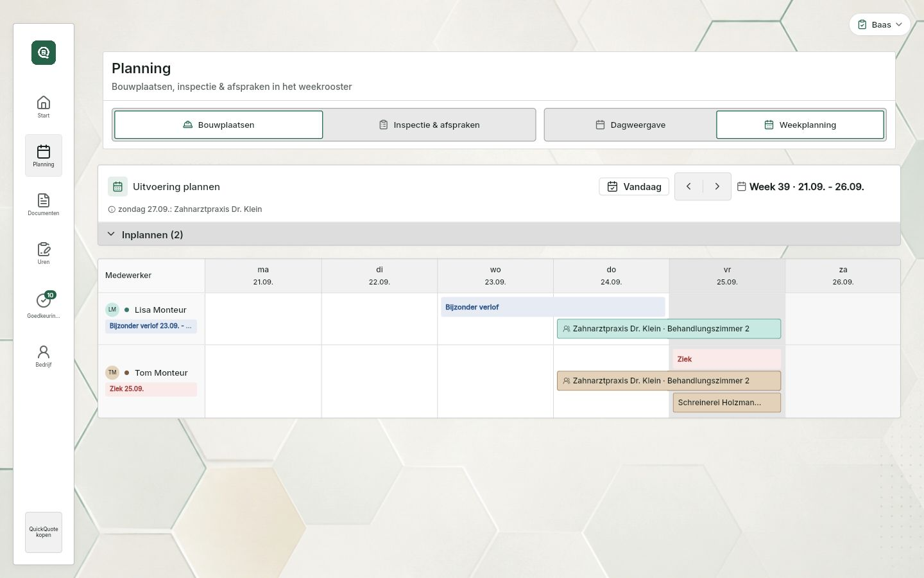Open the Uren time sheet section
Screen dimensions: 924x578
pyautogui.click(x=44, y=253)
